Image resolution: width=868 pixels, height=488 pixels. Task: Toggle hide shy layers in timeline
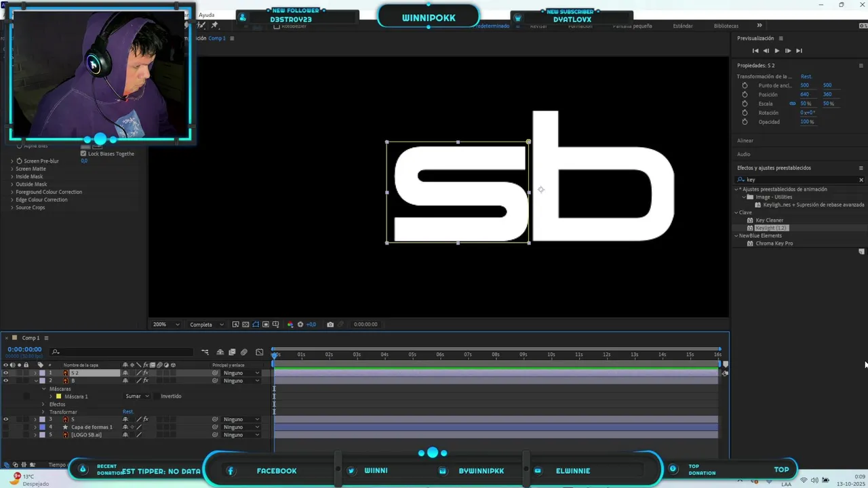pos(220,352)
